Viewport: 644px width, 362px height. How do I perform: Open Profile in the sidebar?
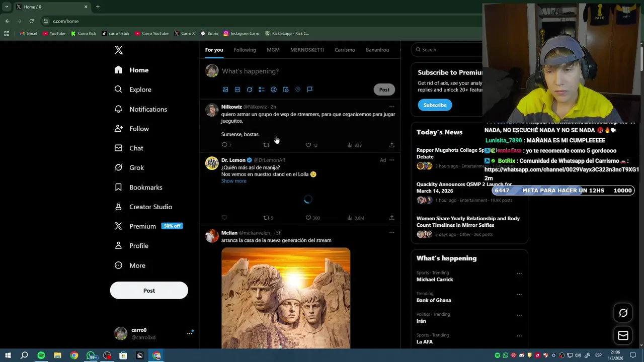pos(132,246)
